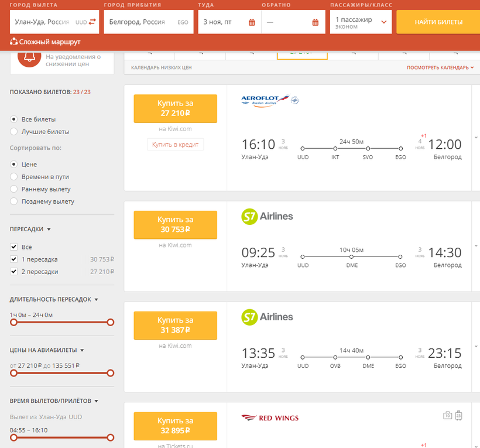The image size is (480, 448).
Task: Click hand luggage icon on Red Wings ticket
Action: [x=448, y=415]
